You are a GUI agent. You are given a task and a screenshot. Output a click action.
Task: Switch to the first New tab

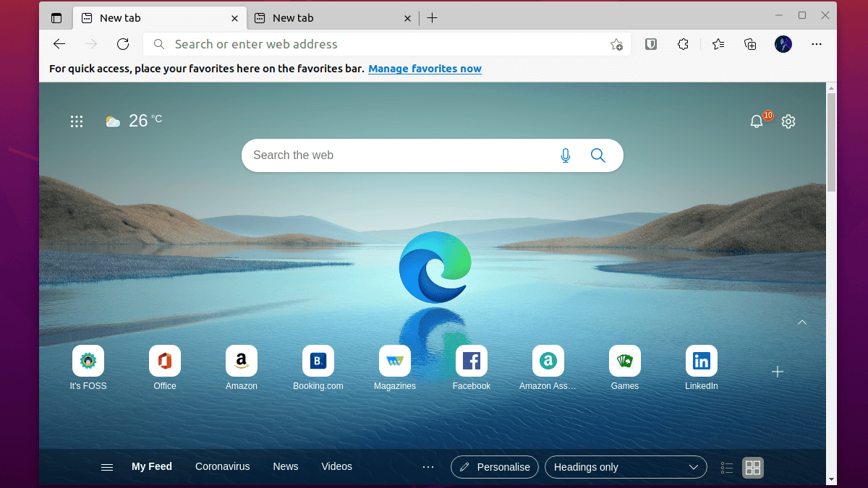click(x=160, y=18)
